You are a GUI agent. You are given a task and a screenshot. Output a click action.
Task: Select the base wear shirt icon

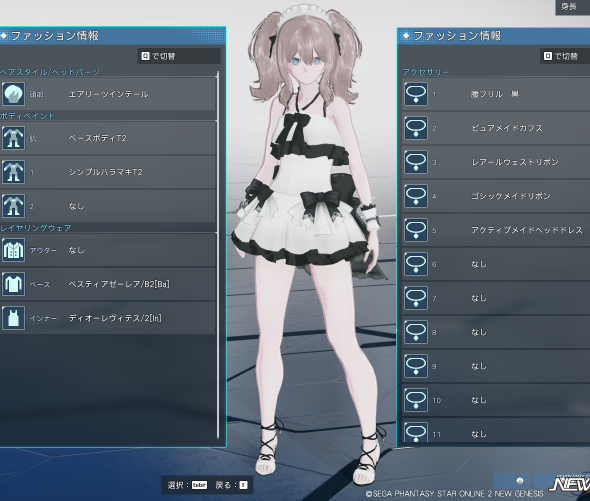coord(13,284)
